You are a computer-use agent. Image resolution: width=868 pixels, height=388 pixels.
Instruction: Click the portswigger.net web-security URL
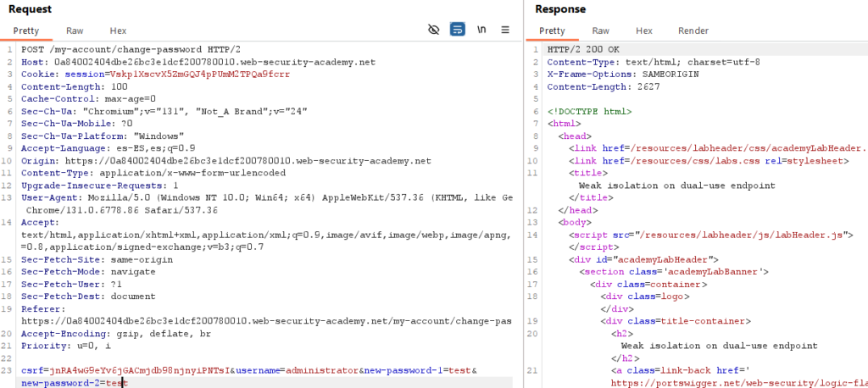point(739,383)
